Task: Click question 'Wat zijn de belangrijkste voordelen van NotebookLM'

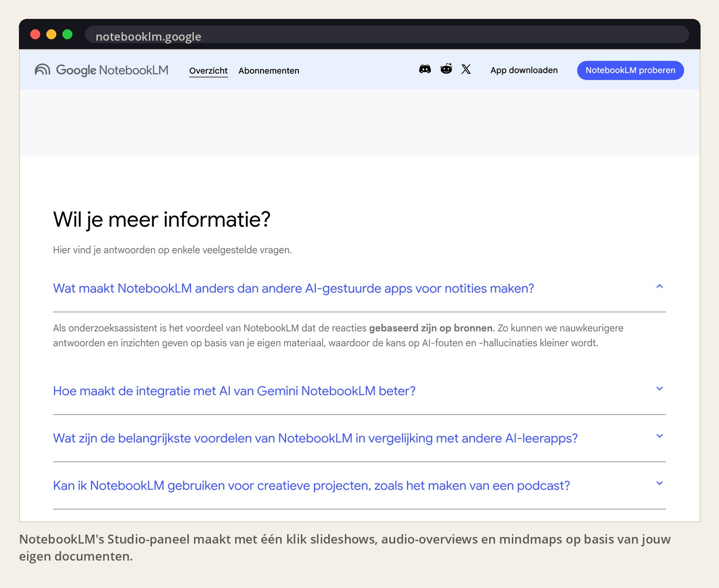Action: pyautogui.click(x=316, y=438)
